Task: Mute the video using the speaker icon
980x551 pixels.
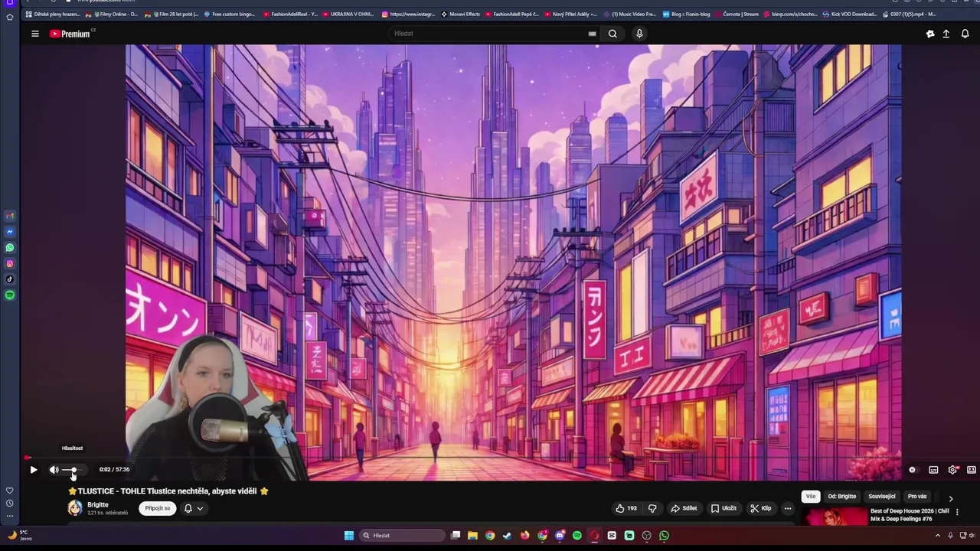Action: (x=54, y=470)
